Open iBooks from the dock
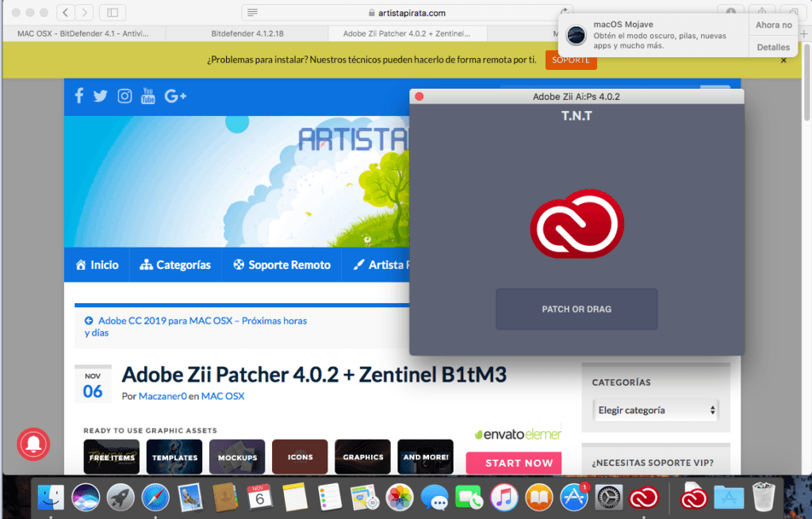The width and height of the screenshot is (812, 519). 539,498
